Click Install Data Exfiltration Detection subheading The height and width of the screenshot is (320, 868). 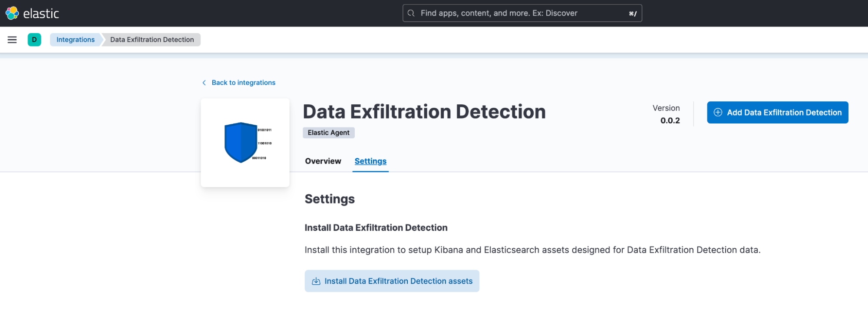pos(376,228)
